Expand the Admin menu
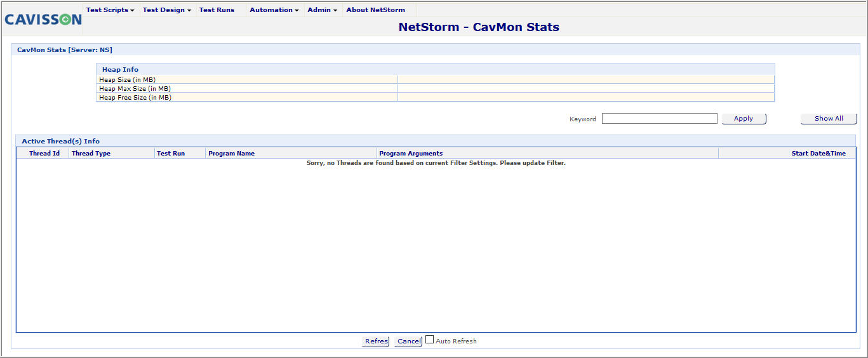Screen dimensions: 868x358 (x=323, y=10)
